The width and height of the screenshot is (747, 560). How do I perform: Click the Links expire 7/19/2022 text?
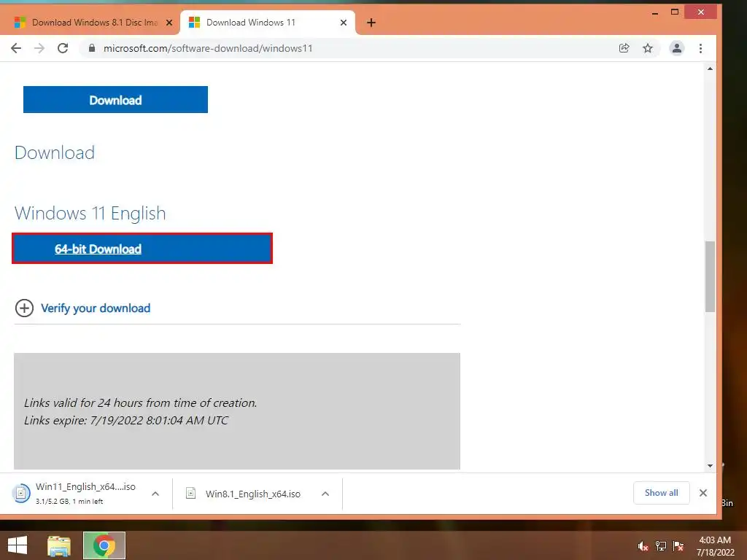point(125,421)
